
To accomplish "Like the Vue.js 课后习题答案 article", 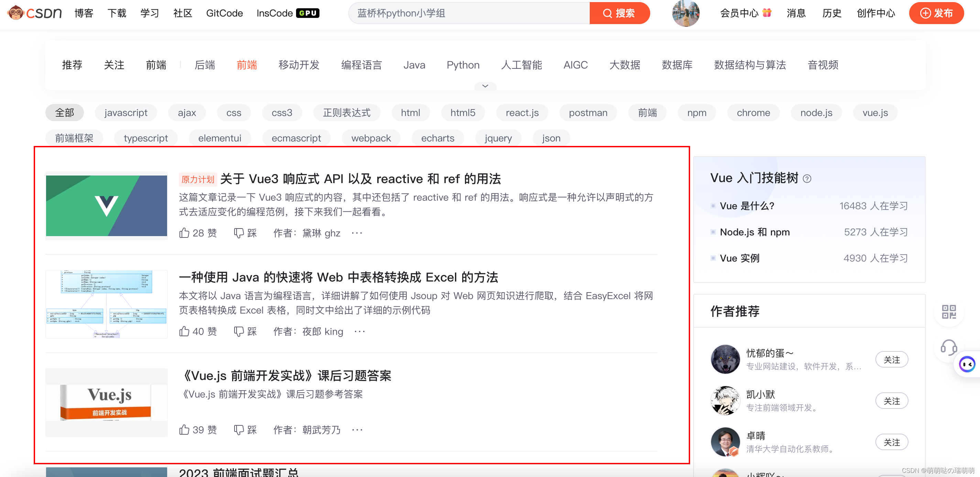I will pyautogui.click(x=185, y=430).
